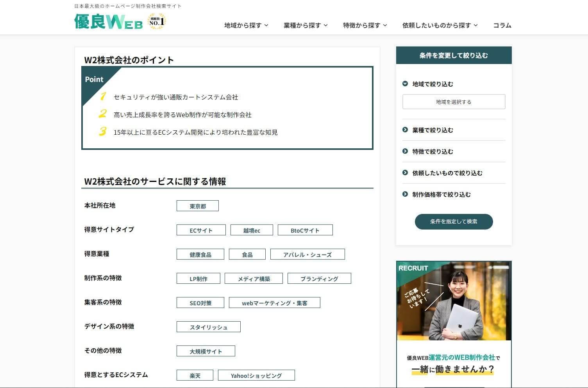This screenshot has height=388, width=588.
Task: Click the 一緒に働きませんか？ recruit text
Action: click(453, 369)
